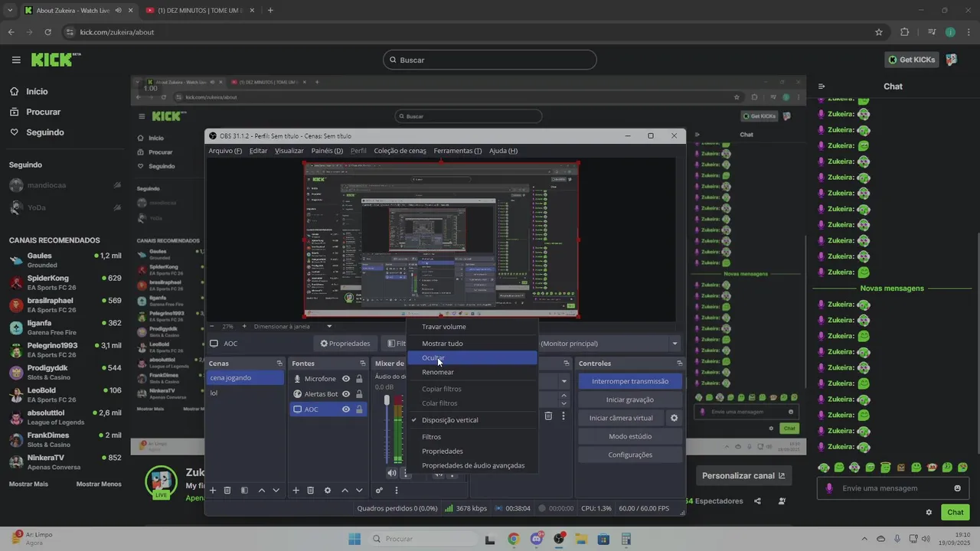980x551 pixels.
Task: Mute desktop audio with speaker icon
Action: (392, 473)
